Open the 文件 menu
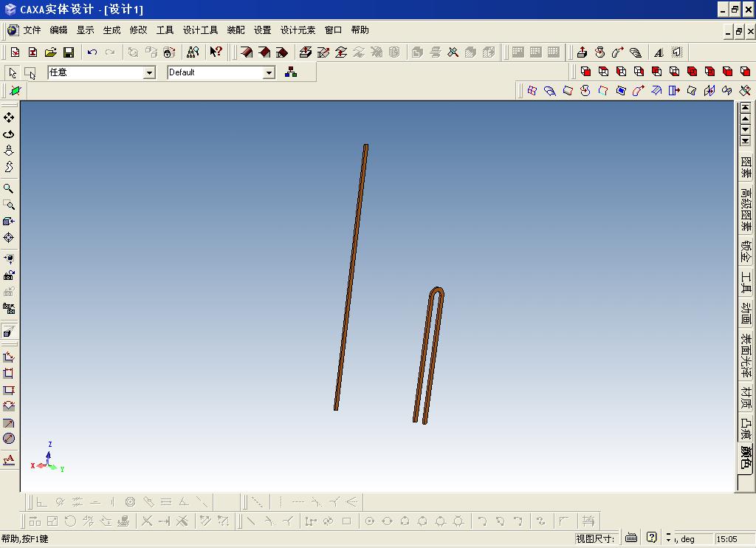The width and height of the screenshot is (756, 548). tap(32, 30)
